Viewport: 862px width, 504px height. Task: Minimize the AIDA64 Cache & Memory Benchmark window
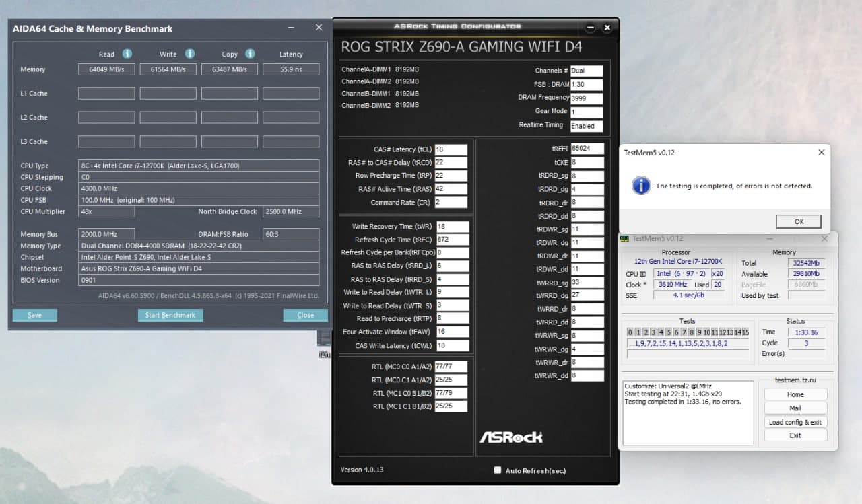291,28
